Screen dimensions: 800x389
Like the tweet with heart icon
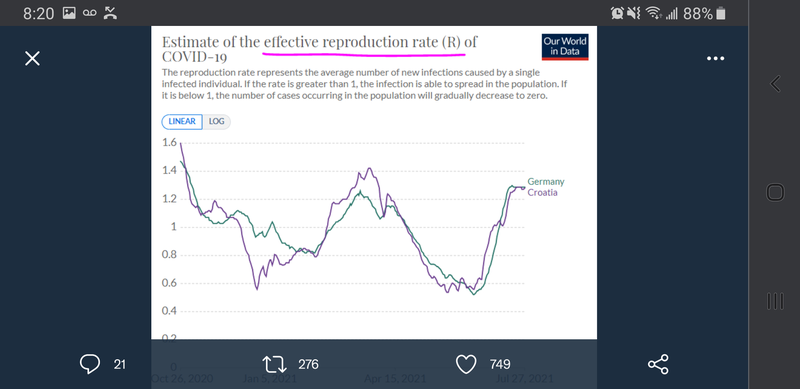tap(465, 364)
